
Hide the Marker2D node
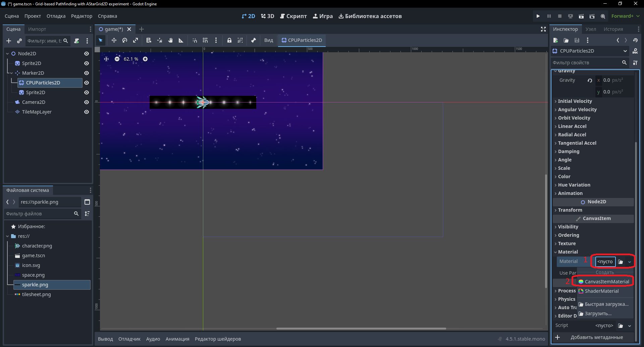point(87,73)
